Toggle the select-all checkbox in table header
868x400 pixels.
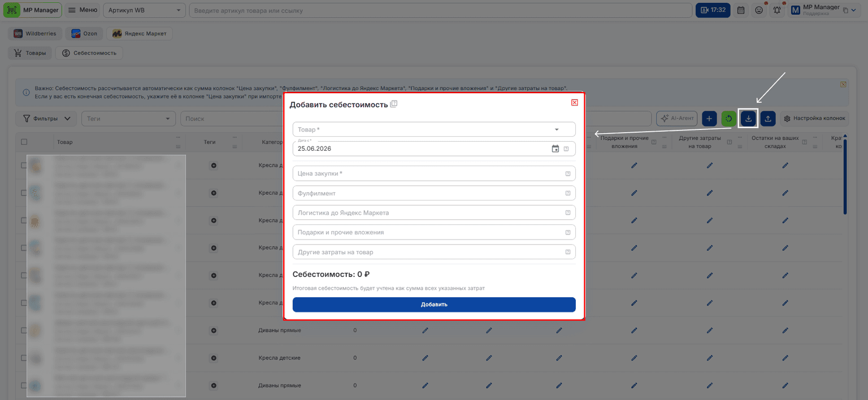click(24, 142)
